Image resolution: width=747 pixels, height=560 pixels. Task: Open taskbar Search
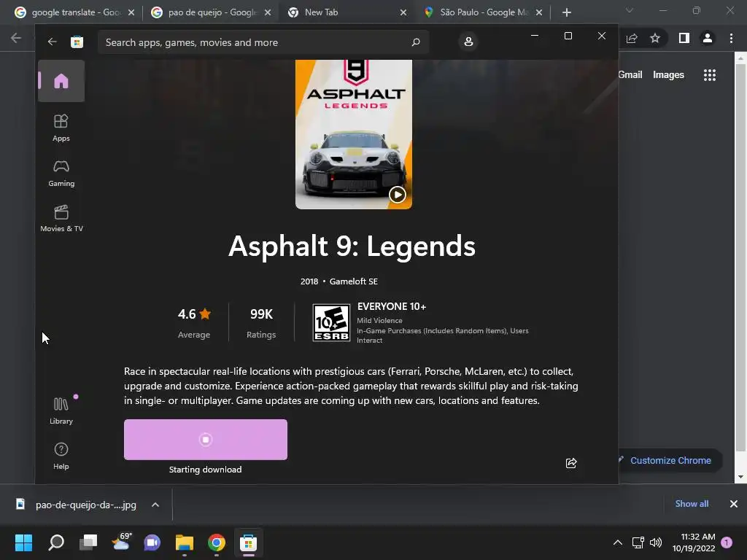click(x=56, y=542)
